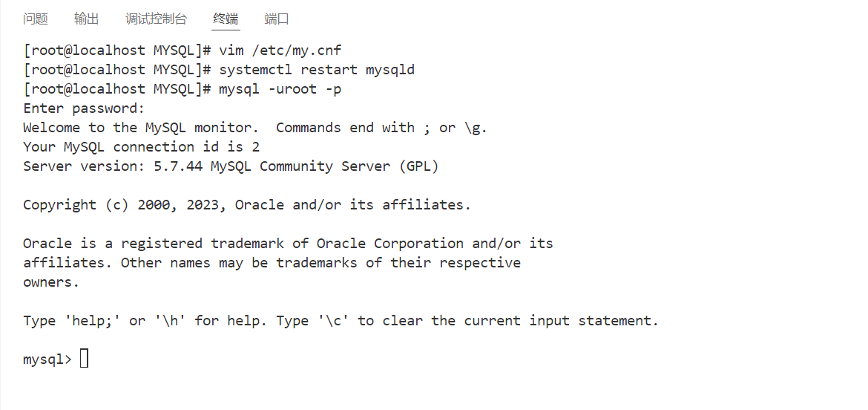Click the Copyright (c) 2000, 2023 line
Image resolution: width=868 pixels, height=410 pixels.
coord(247,205)
